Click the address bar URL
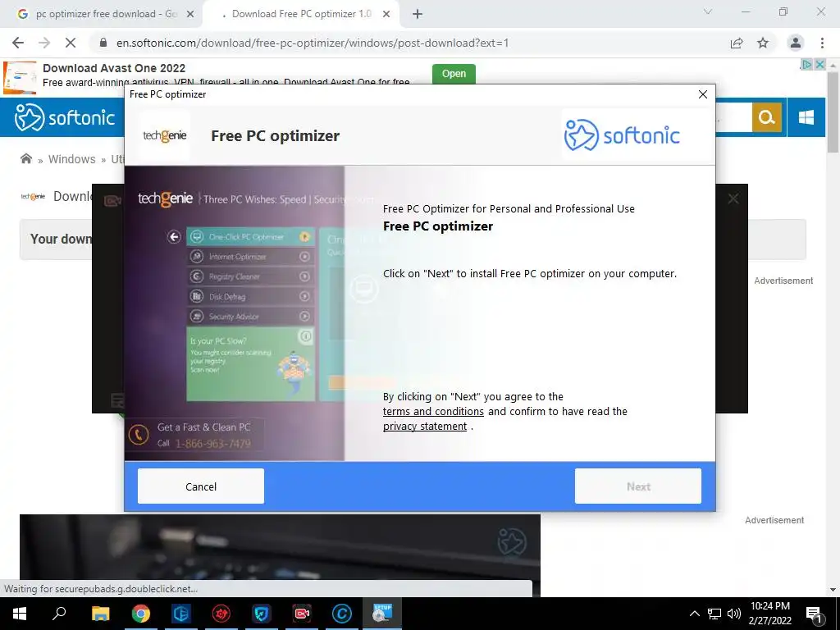840x630 pixels. [313, 43]
